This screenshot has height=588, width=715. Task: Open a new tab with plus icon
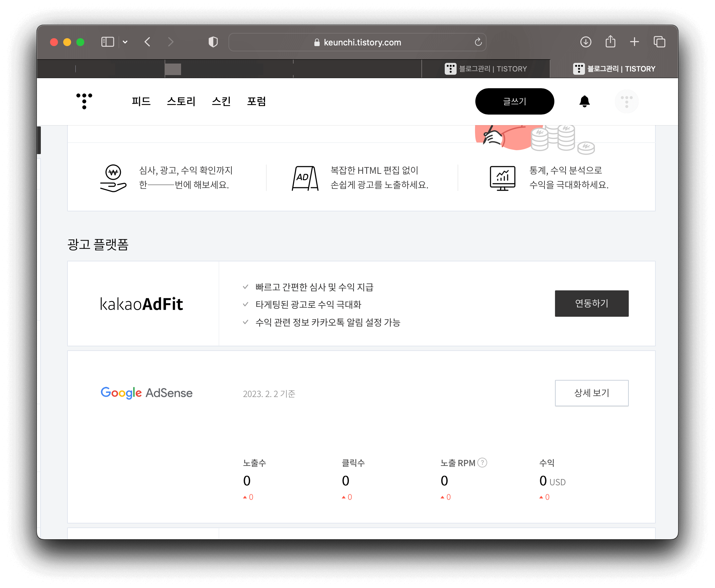pyautogui.click(x=634, y=42)
